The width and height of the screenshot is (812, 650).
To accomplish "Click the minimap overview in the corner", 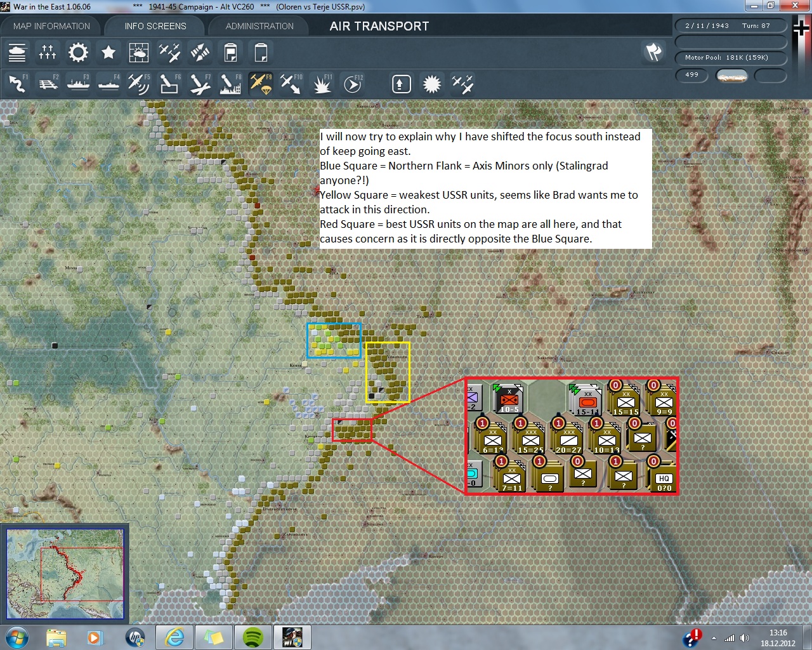I will click(x=65, y=574).
